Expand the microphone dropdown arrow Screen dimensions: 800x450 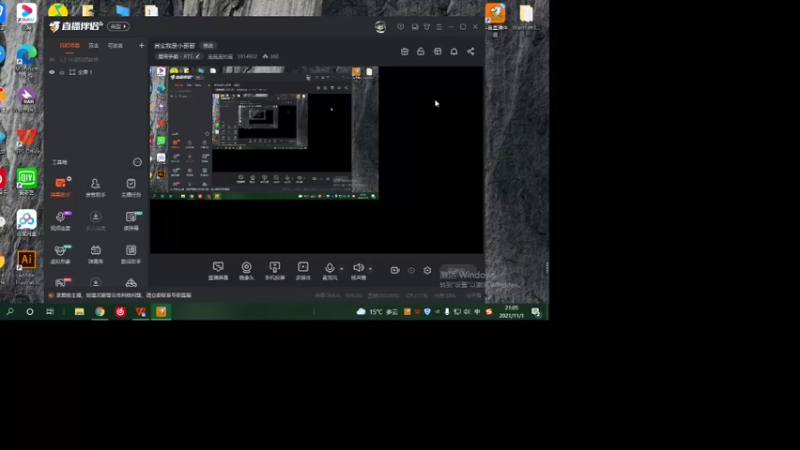click(x=341, y=268)
